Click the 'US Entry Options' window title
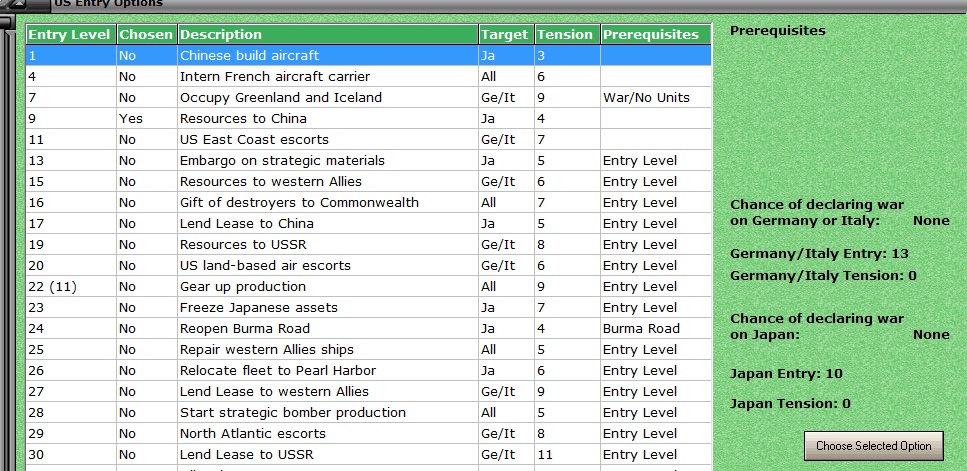Image resolution: width=967 pixels, height=471 pixels. [x=109, y=4]
